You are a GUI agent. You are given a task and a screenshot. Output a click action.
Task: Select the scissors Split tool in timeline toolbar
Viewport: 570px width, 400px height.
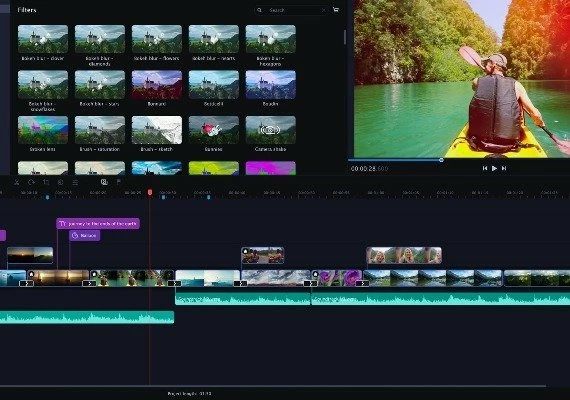click(x=16, y=182)
